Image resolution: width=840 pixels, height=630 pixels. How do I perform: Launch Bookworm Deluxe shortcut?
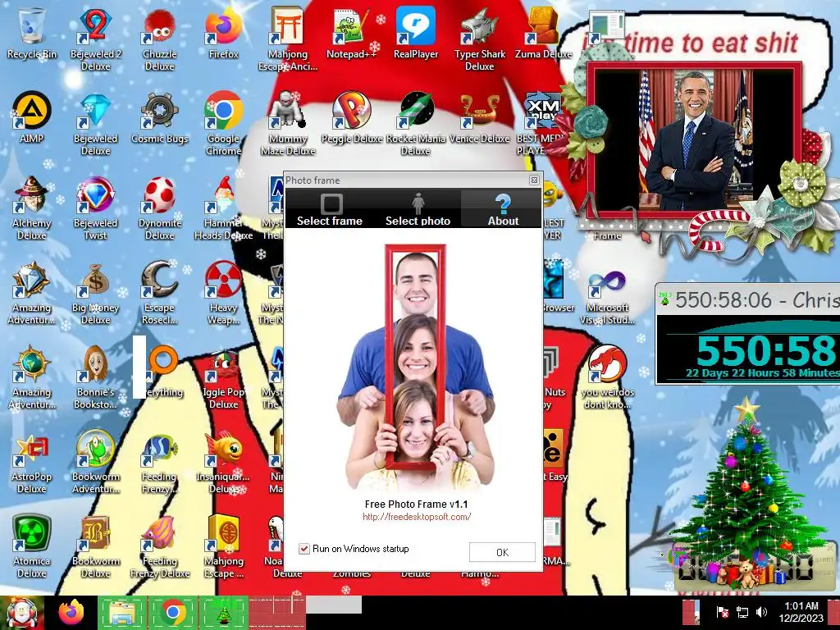click(x=95, y=546)
